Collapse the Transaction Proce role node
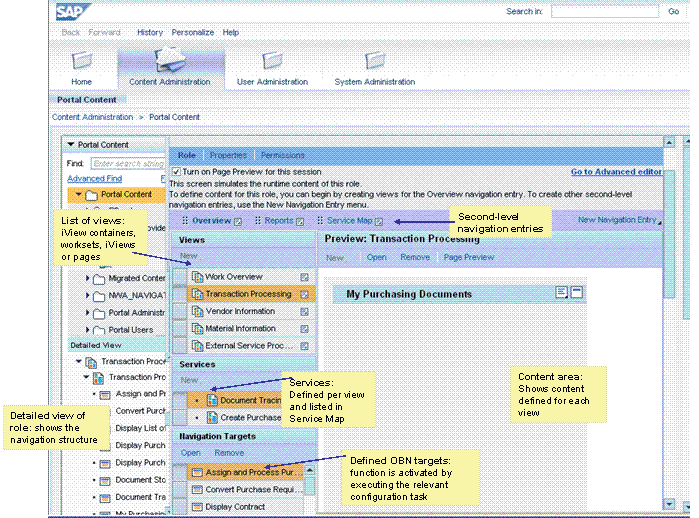 click(x=78, y=361)
